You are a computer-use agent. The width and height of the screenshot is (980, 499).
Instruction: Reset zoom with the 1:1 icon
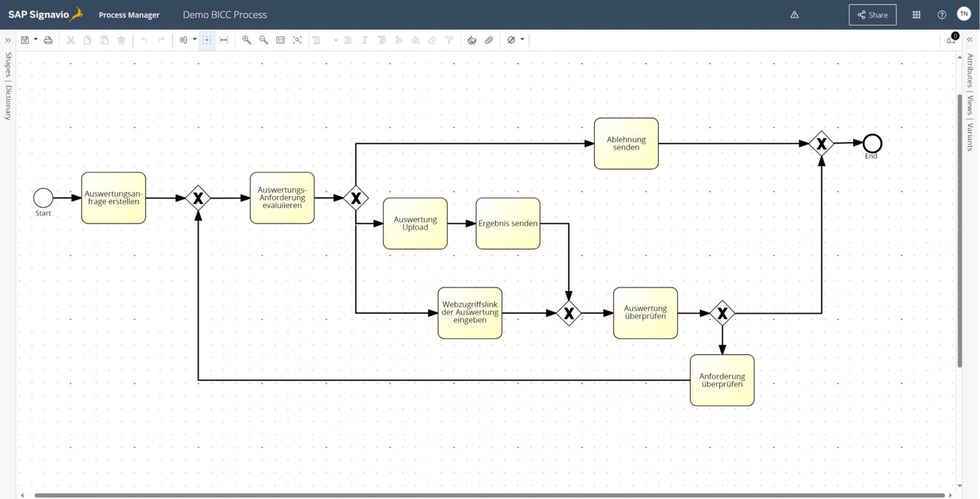click(x=280, y=40)
